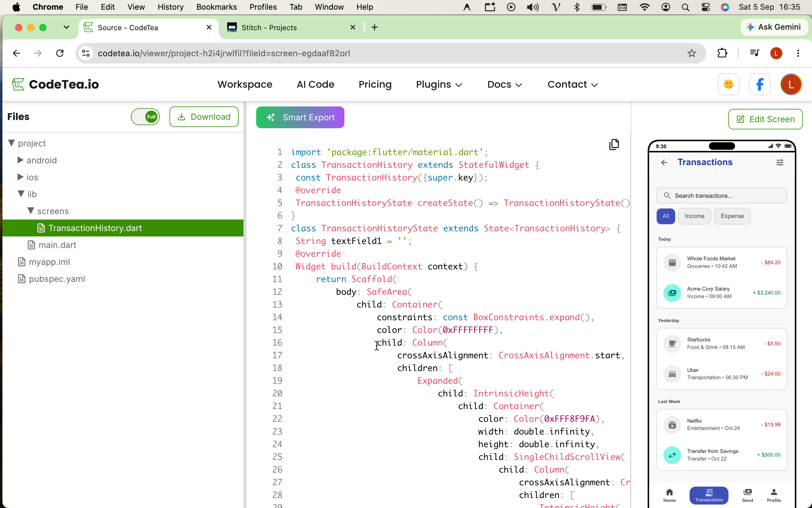Click Chrome profile L avatar

776,53
